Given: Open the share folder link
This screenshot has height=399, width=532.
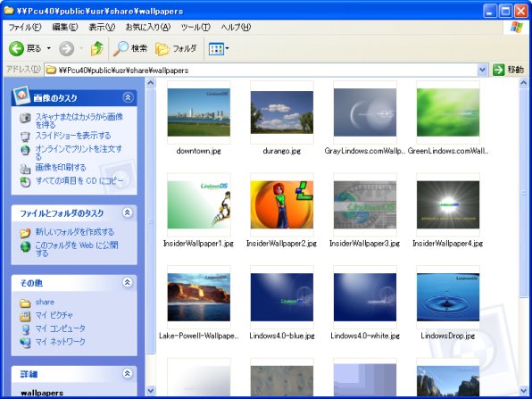Looking at the screenshot, I should pyautogui.click(x=45, y=302).
